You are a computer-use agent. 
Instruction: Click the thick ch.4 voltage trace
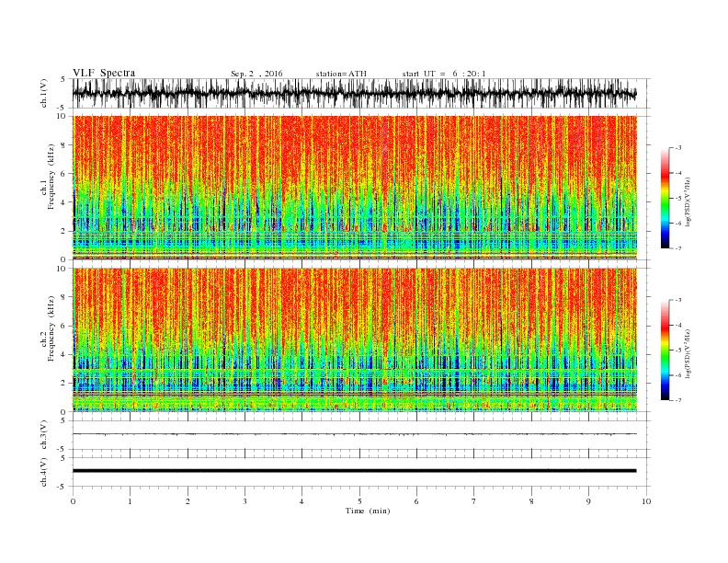point(355,471)
